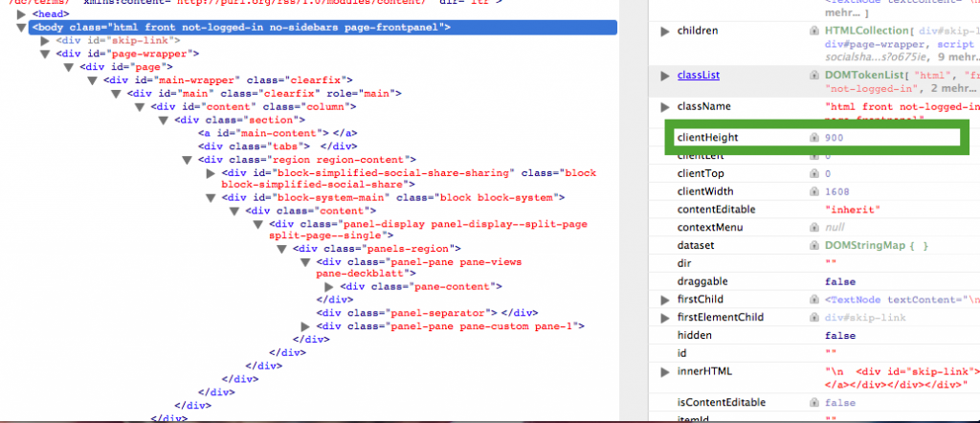Click the lock icon next to clientWidth

(813, 191)
